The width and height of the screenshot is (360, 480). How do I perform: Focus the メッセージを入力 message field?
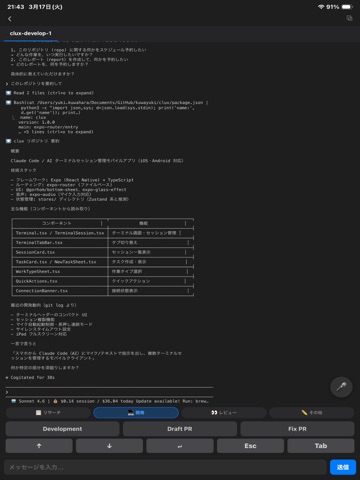coord(165,467)
